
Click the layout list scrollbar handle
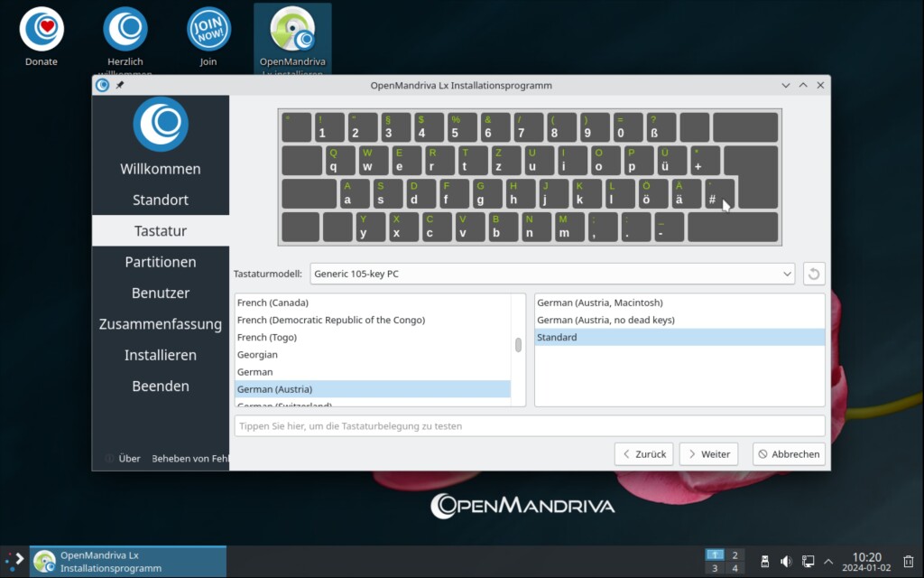click(518, 345)
